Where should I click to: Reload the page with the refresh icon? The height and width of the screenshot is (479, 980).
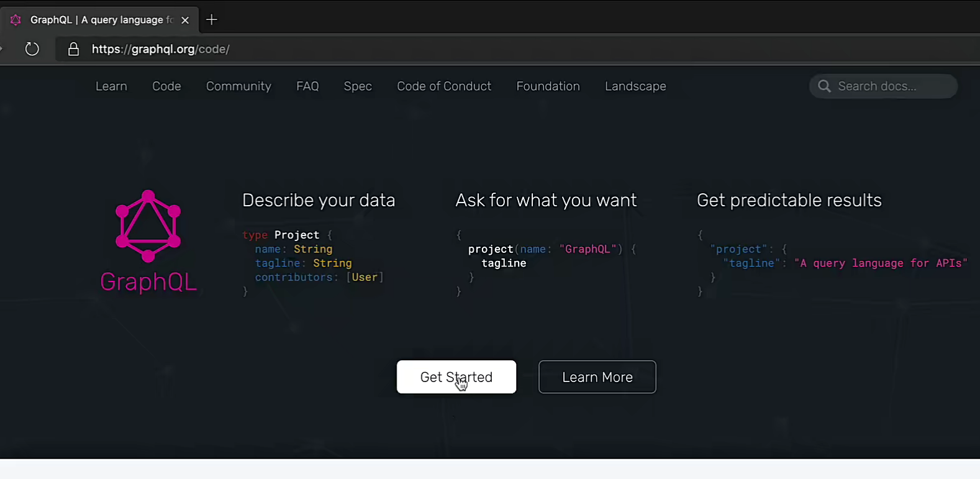pyautogui.click(x=32, y=49)
